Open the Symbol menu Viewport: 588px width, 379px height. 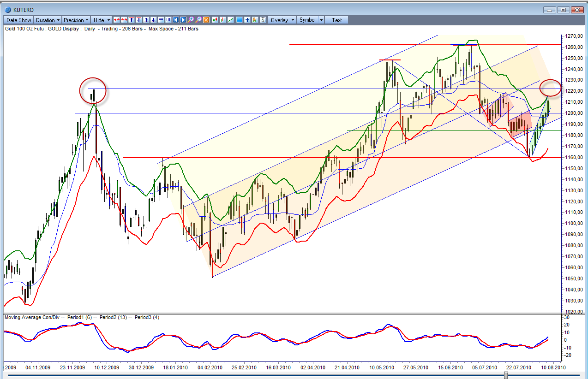(x=310, y=20)
